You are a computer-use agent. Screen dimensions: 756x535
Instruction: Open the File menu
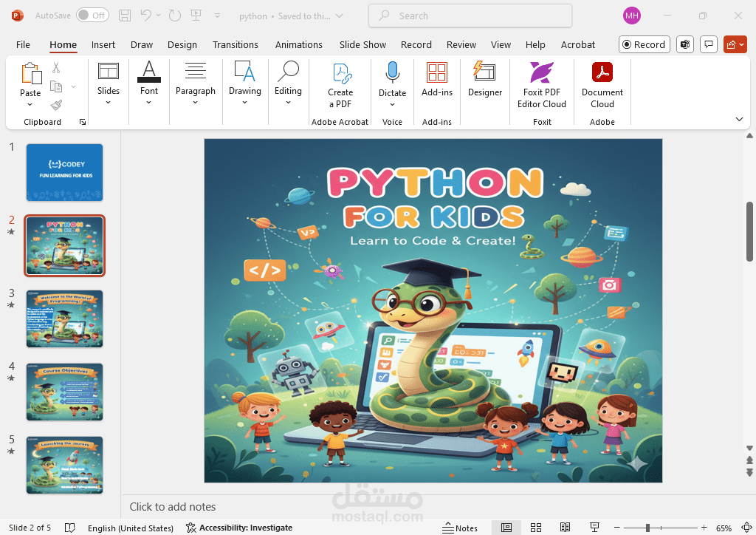[x=23, y=44]
